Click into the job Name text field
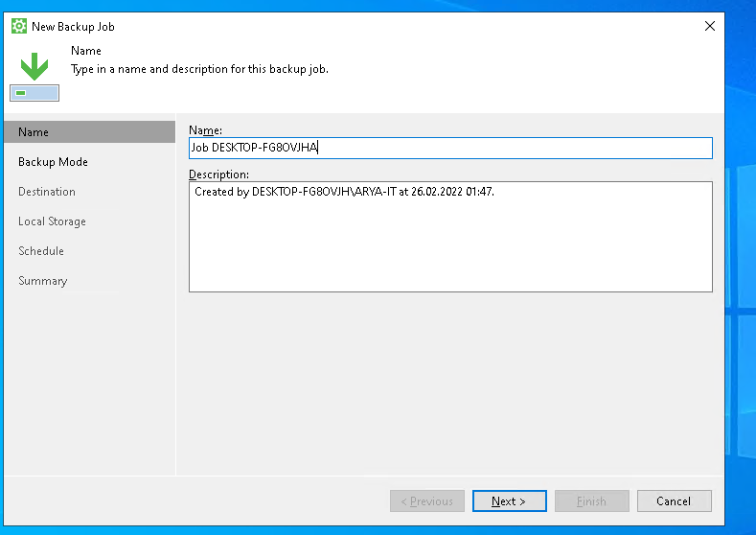The width and height of the screenshot is (756, 535). [450, 148]
